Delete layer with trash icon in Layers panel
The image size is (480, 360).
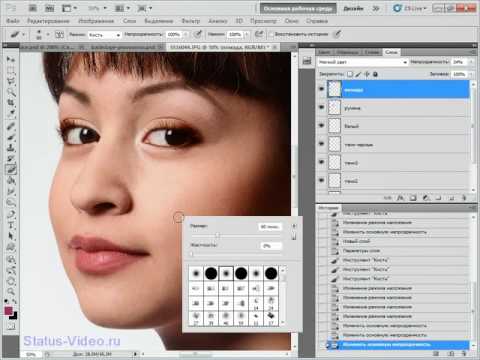click(464, 198)
